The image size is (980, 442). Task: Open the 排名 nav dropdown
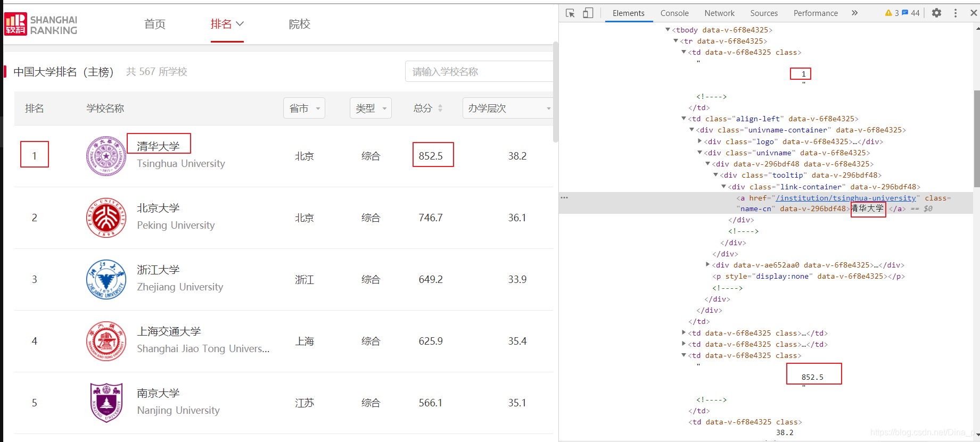coord(227,24)
